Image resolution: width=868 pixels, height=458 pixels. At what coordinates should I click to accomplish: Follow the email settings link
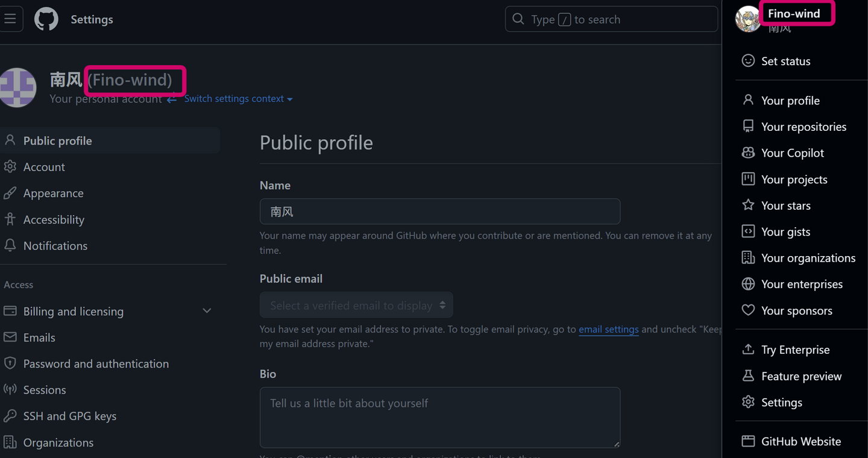click(x=609, y=329)
